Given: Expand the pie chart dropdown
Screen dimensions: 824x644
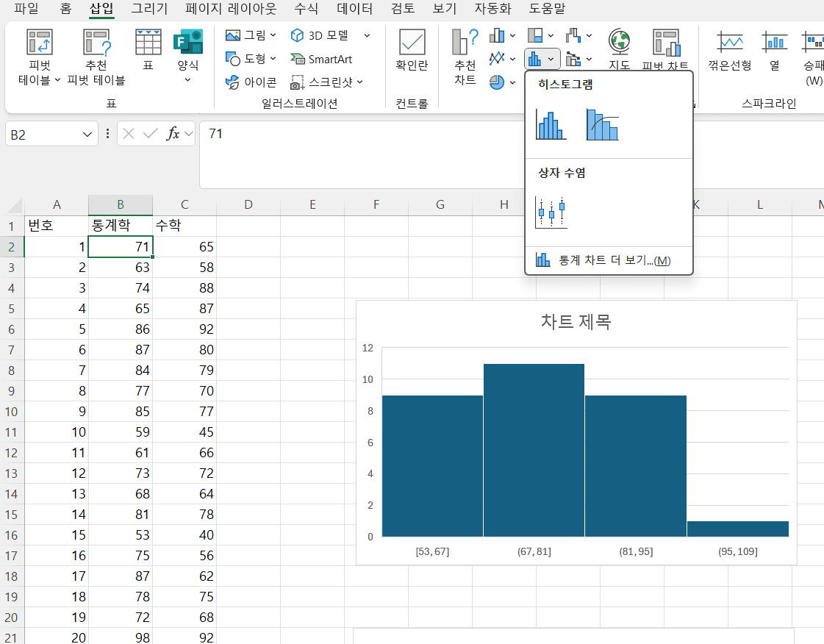Looking at the screenshot, I should tap(512, 82).
